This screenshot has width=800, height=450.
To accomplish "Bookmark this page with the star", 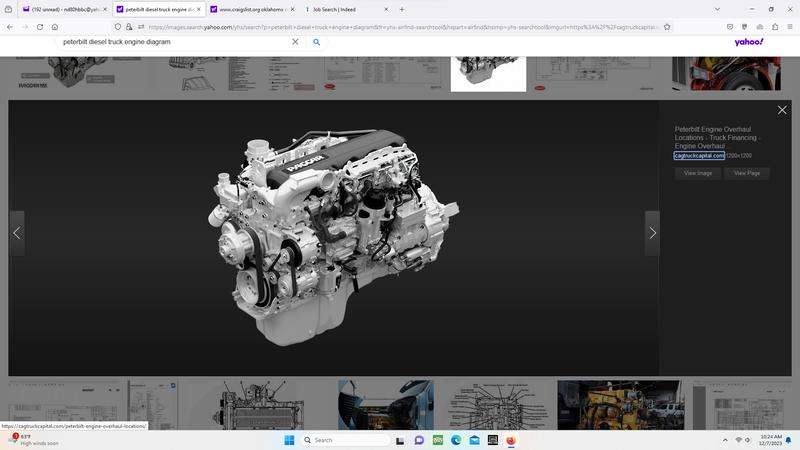I will (667, 27).
